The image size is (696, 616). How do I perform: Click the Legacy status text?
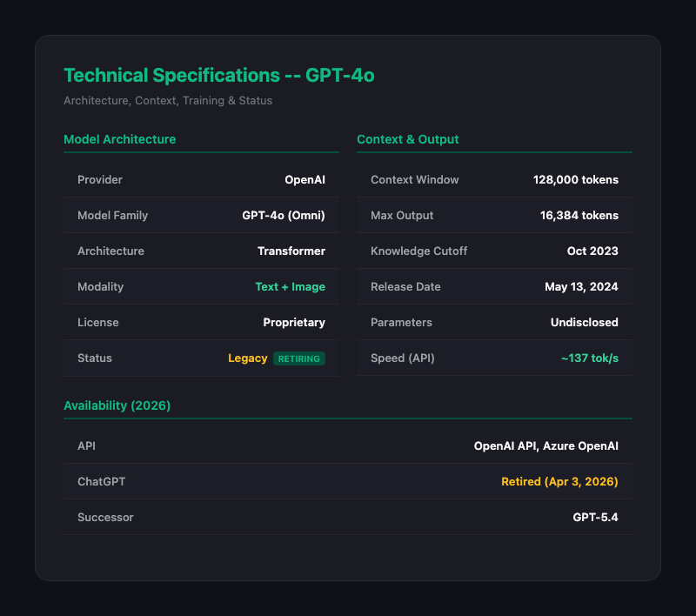pos(247,358)
